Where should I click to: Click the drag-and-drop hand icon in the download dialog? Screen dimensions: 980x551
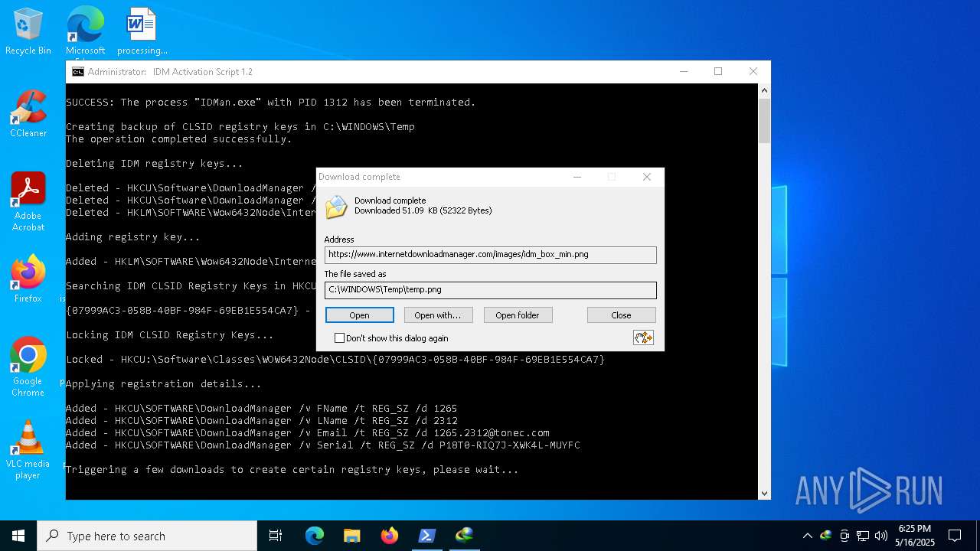[643, 337]
